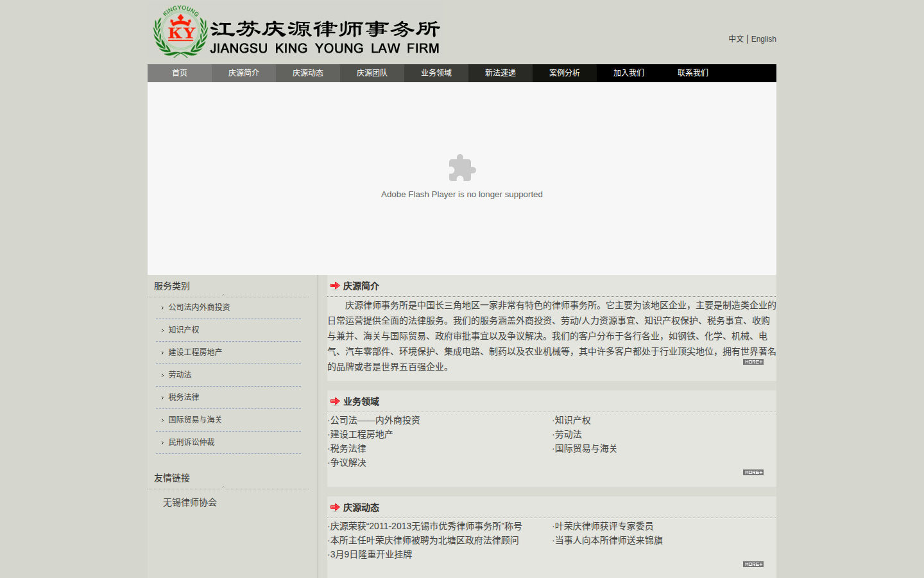Open 业务领域 navigation item
This screenshot has width=924, height=578.
[436, 73]
